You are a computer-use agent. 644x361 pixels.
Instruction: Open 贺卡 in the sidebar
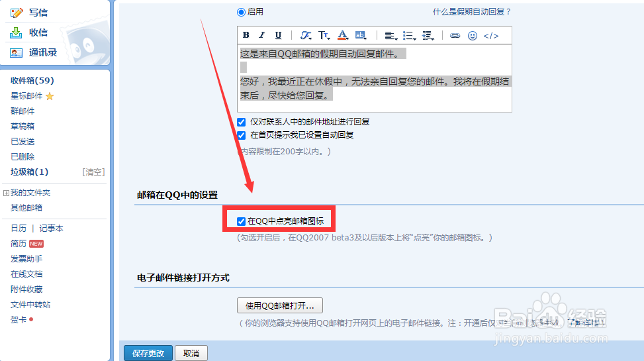pos(19,319)
